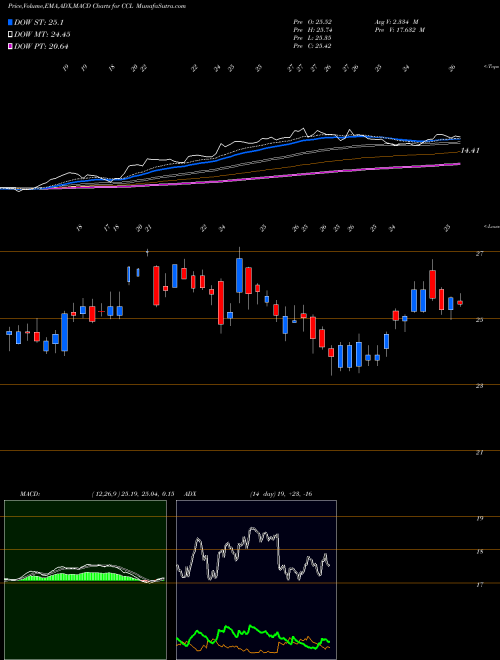Click the 19 axis label beside ADX
Viewport: 500px width, 660px height.
click(479, 519)
